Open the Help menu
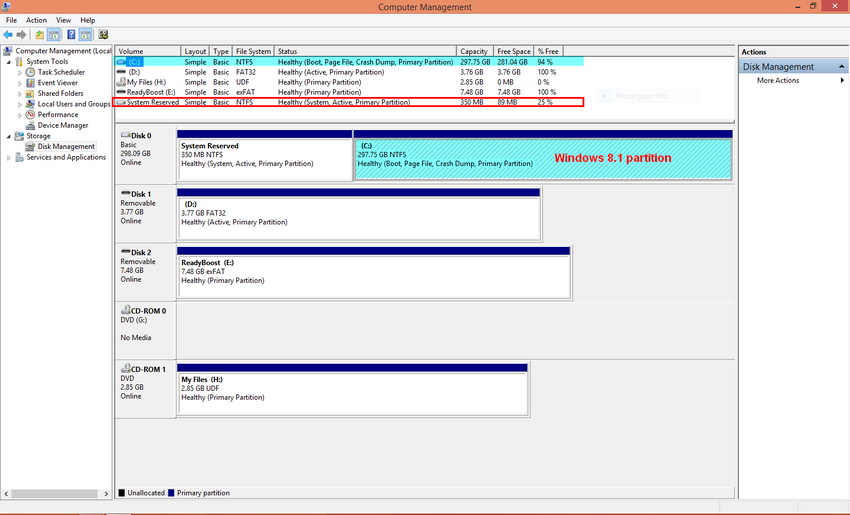The width and height of the screenshot is (850, 515). pos(88,20)
